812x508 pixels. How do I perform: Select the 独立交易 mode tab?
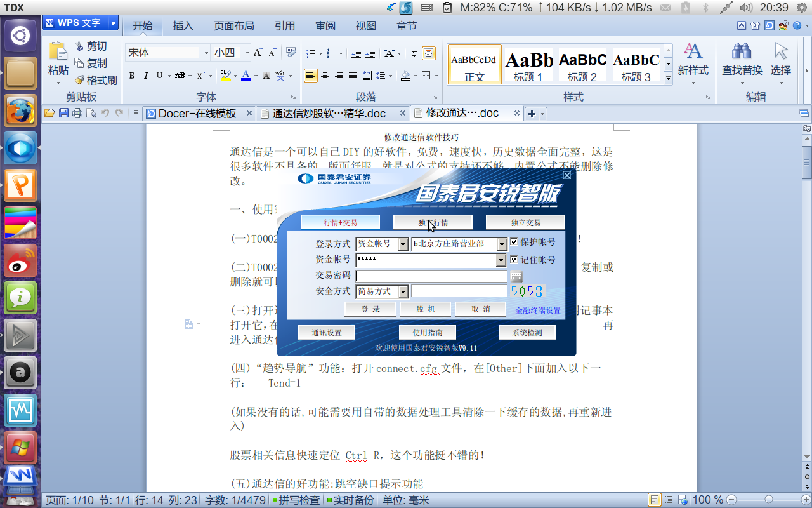[525, 222]
